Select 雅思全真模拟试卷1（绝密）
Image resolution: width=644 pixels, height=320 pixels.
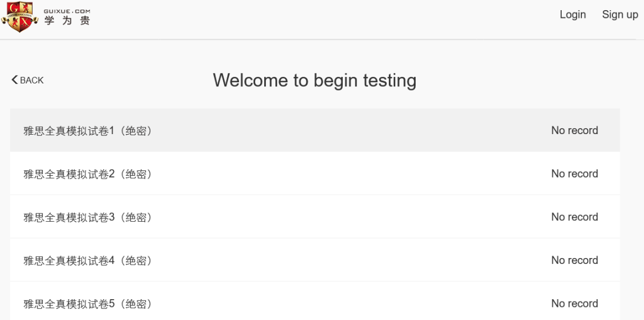[315, 131]
